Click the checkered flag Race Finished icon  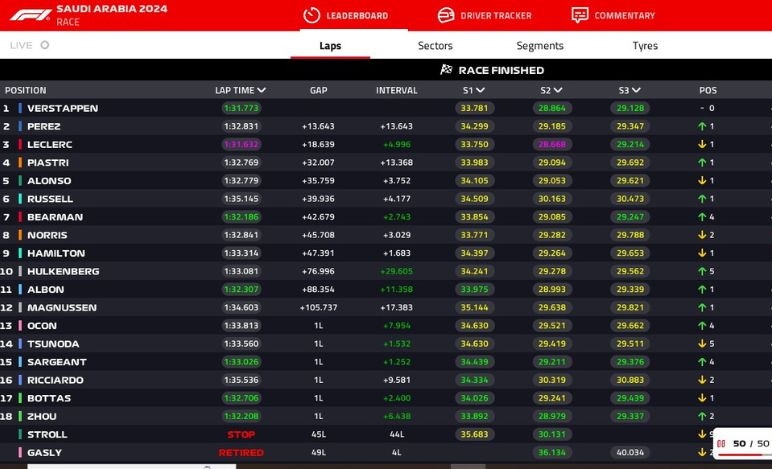tap(446, 70)
